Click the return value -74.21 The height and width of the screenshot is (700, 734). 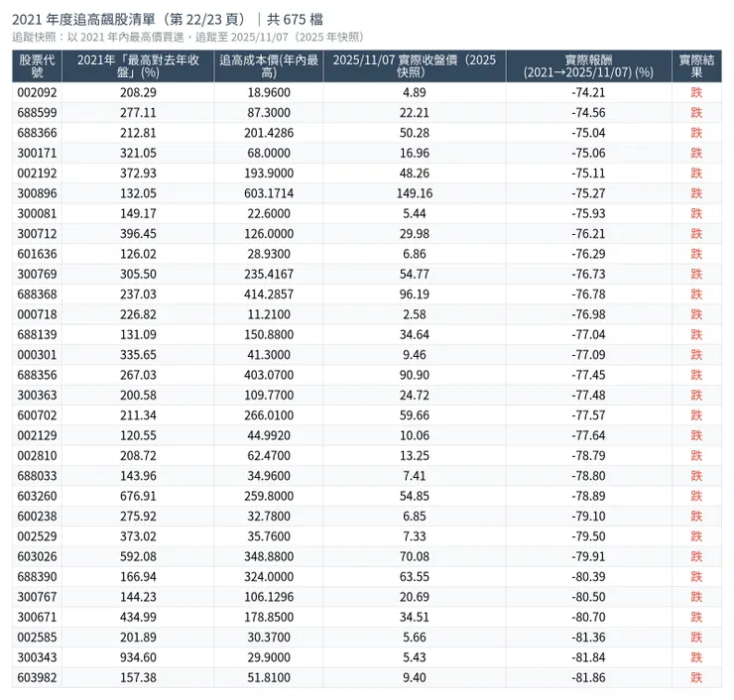(x=588, y=92)
